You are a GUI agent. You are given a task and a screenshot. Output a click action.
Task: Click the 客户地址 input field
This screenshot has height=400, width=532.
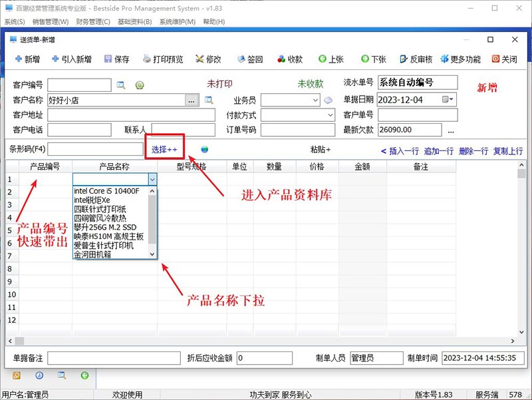pos(131,115)
